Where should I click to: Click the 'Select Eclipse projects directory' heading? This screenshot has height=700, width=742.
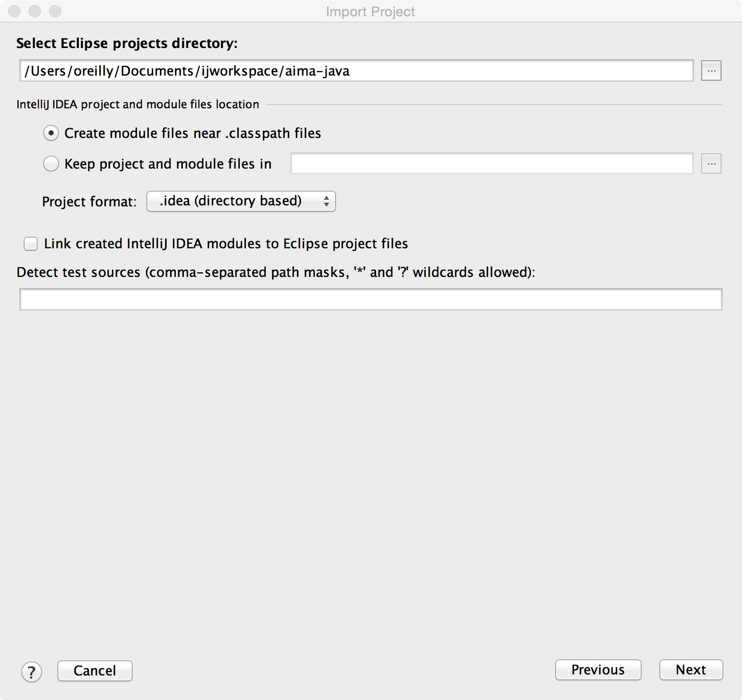click(127, 43)
